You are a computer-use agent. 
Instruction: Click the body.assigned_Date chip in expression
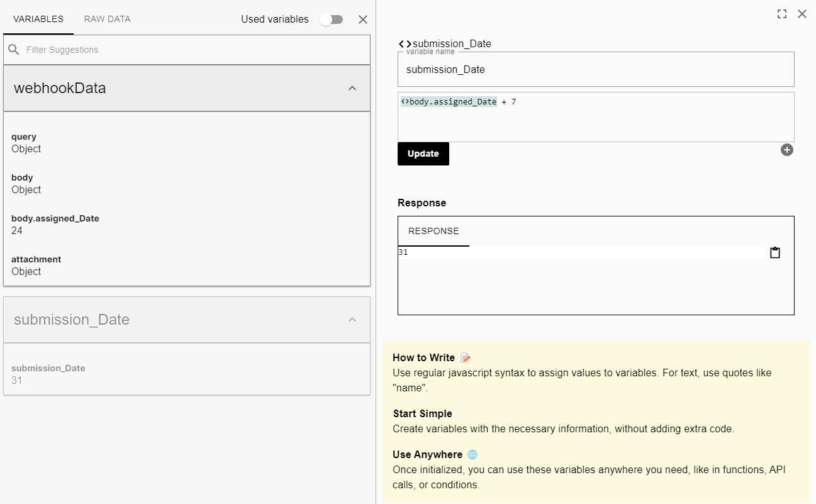click(x=449, y=101)
